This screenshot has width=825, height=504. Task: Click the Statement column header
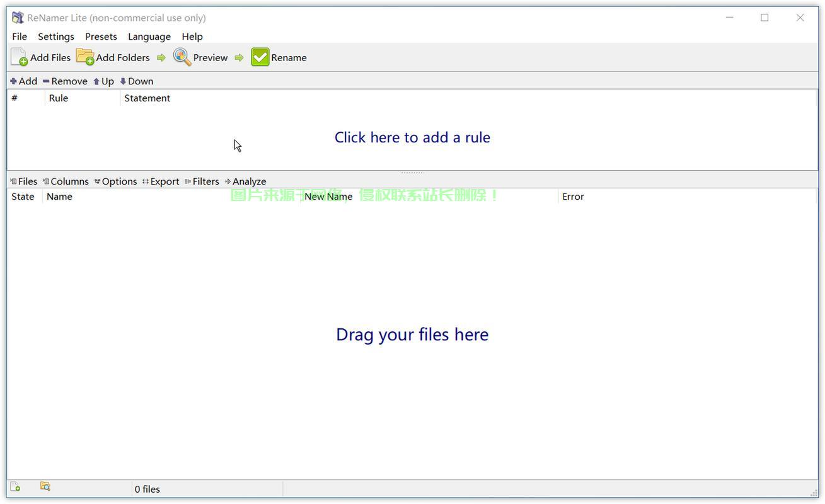(x=468, y=98)
